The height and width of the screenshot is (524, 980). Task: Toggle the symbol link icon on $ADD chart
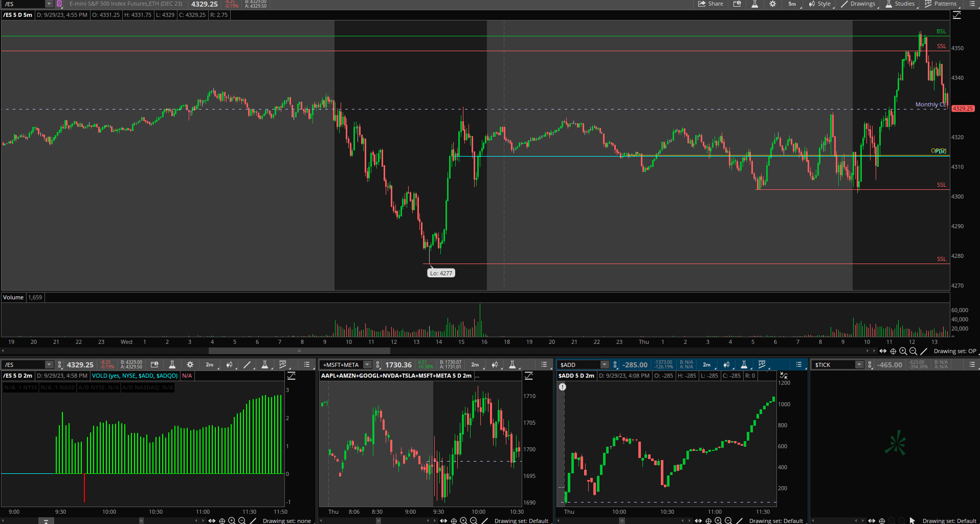[x=615, y=365]
